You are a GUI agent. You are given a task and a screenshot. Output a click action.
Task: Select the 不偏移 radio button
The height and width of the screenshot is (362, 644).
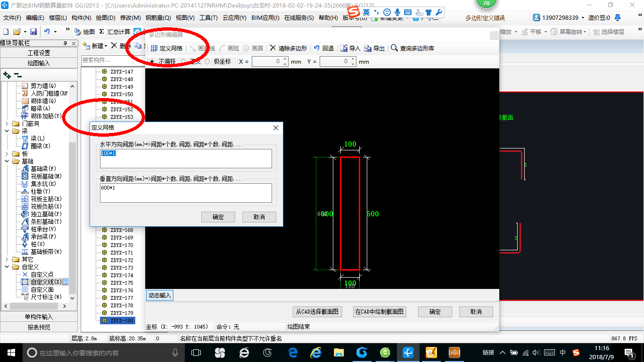[152, 61]
